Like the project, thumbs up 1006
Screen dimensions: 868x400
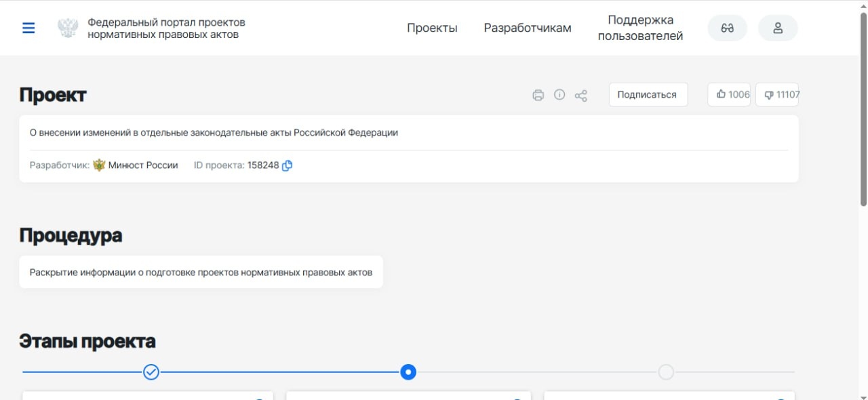pos(729,95)
